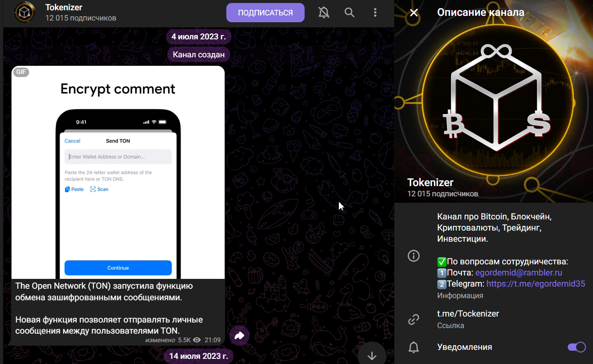The image size is (593, 364).
Task: Click the Continue button in the Send TON mockup
Action: [118, 268]
